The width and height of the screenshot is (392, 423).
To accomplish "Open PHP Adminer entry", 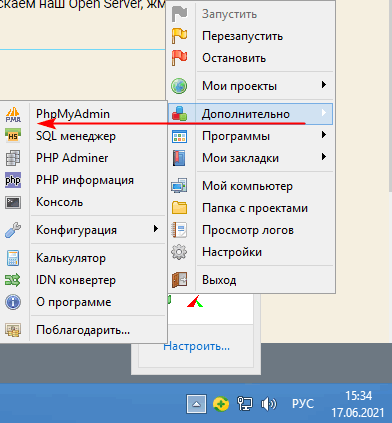I will pyautogui.click(x=83, y=158).
